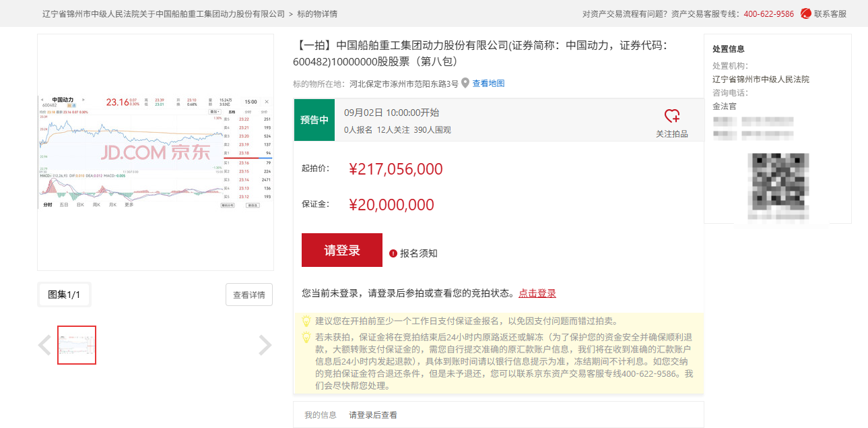Screen dimensions: 868x428
Task: Click the 辽宁省锦州市中级人民法院 breadcrumb link
Action: coord(164,13)
